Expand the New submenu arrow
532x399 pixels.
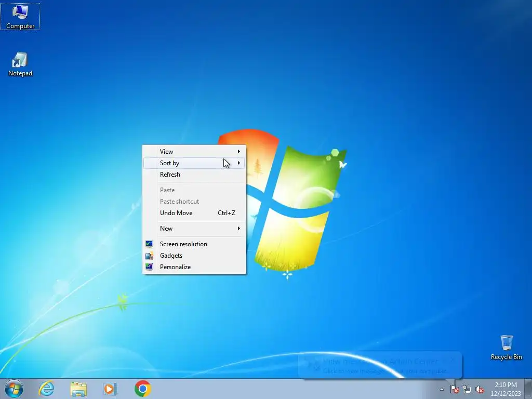click(239, 229)
